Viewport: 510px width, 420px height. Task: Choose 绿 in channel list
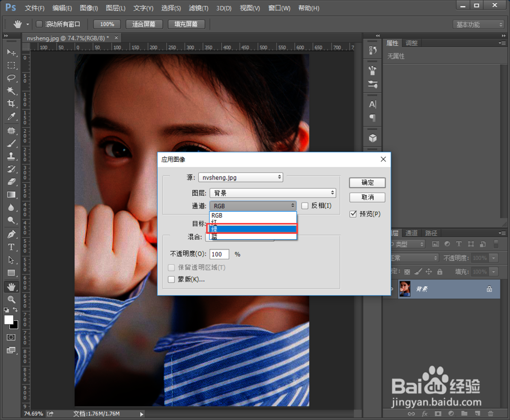253,229
